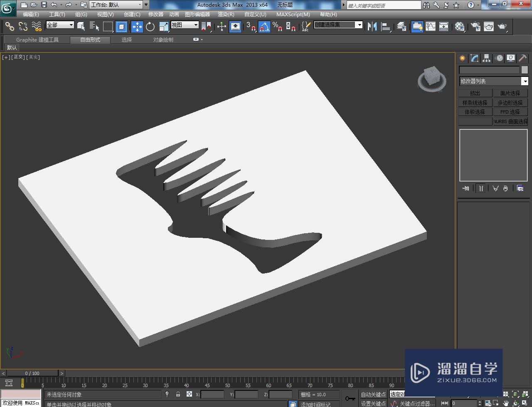Viewport: 532px width, 407px height.
Task: Click the Align tool icon
Action: click(386, 27)
